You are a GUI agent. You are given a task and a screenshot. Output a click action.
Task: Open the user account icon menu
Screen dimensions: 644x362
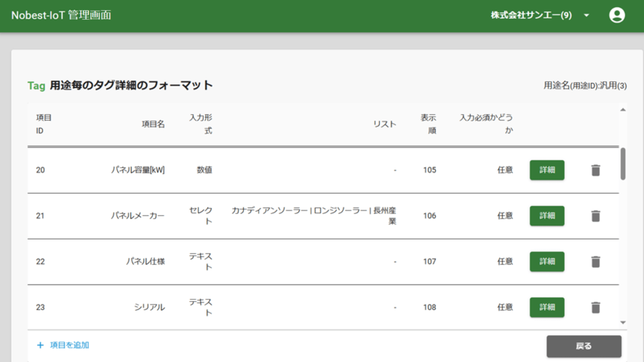pyautogui.click(x=617, y=15)
